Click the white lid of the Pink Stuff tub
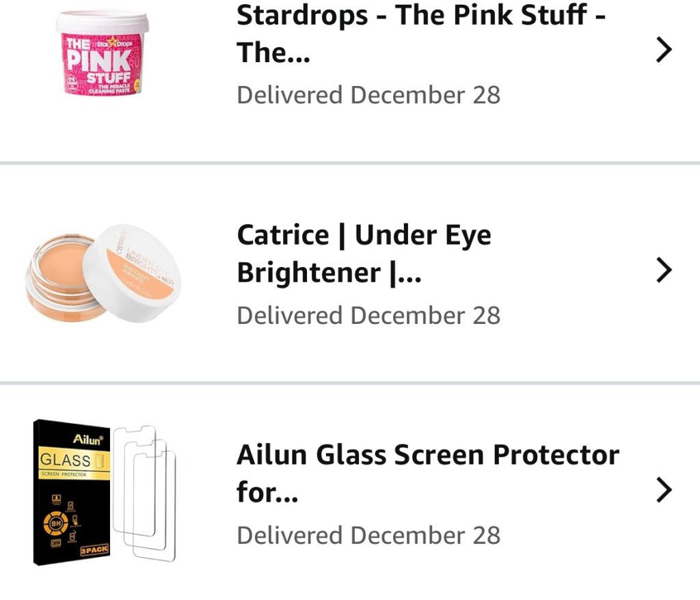 click(103, 21)
